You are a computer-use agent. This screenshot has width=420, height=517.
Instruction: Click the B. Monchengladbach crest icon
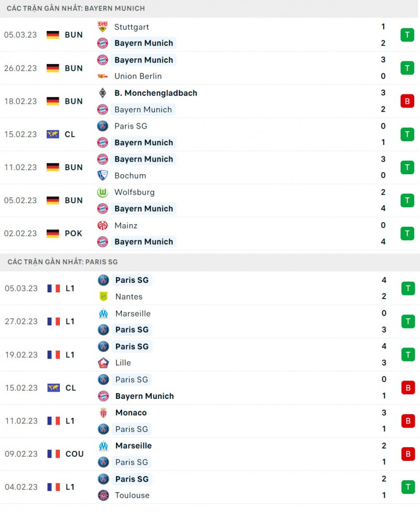pos(102,93)
